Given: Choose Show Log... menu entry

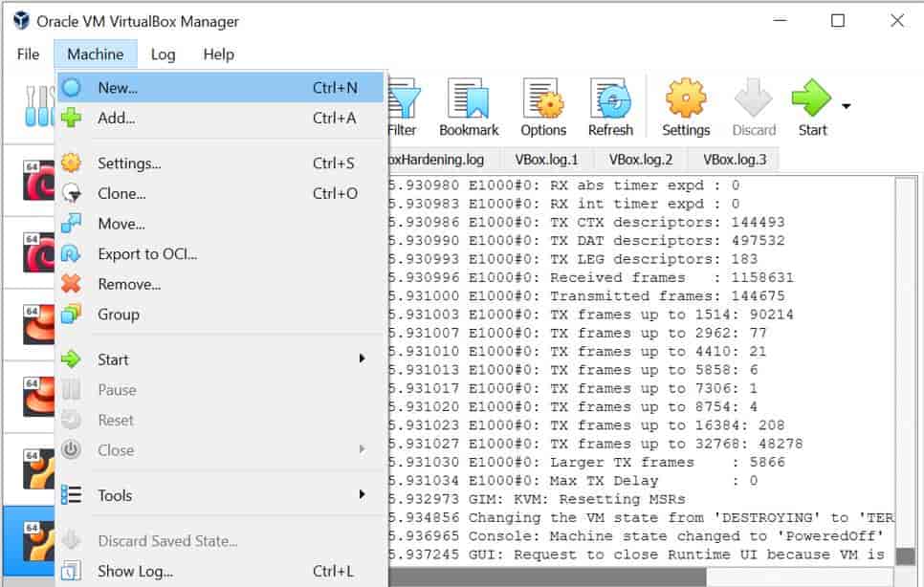Looking at the screenshot, I should click(222, 571).
